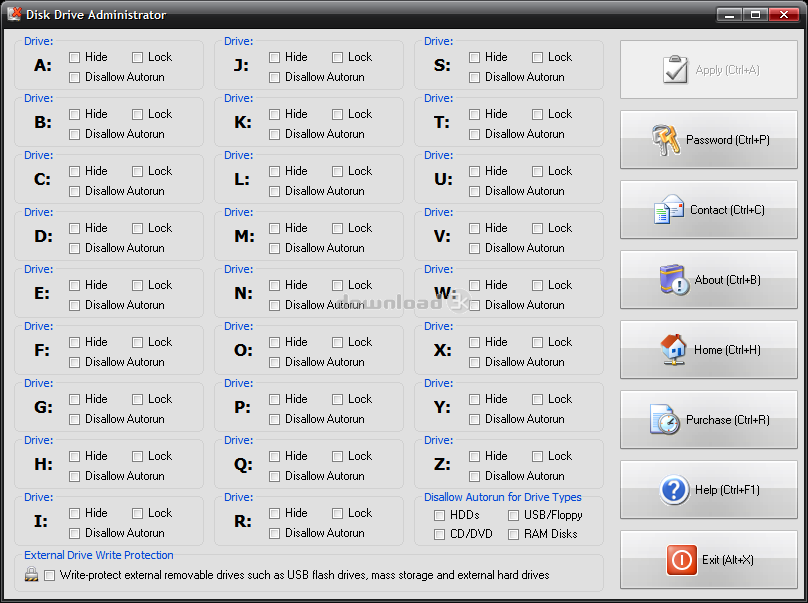Click the Contact envelope icon

click(x=668, y=210)
